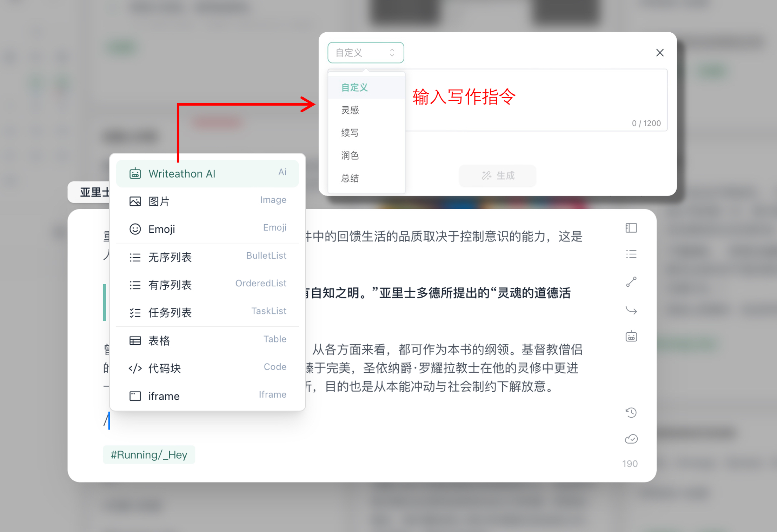Click the picture icon beside 图片
Viewport: 777px width, 532px height.
[x=135, y=201]
